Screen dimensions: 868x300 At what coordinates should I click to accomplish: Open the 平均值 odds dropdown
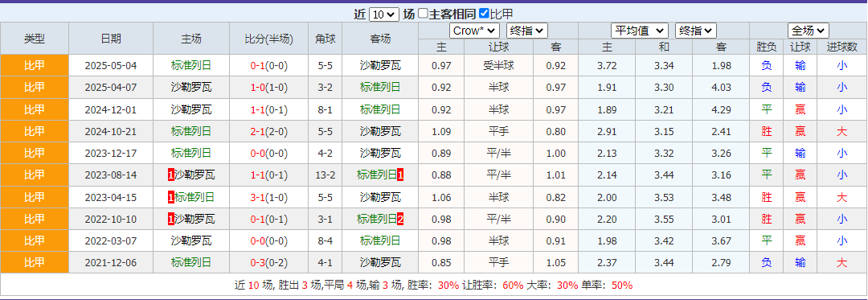640,31
